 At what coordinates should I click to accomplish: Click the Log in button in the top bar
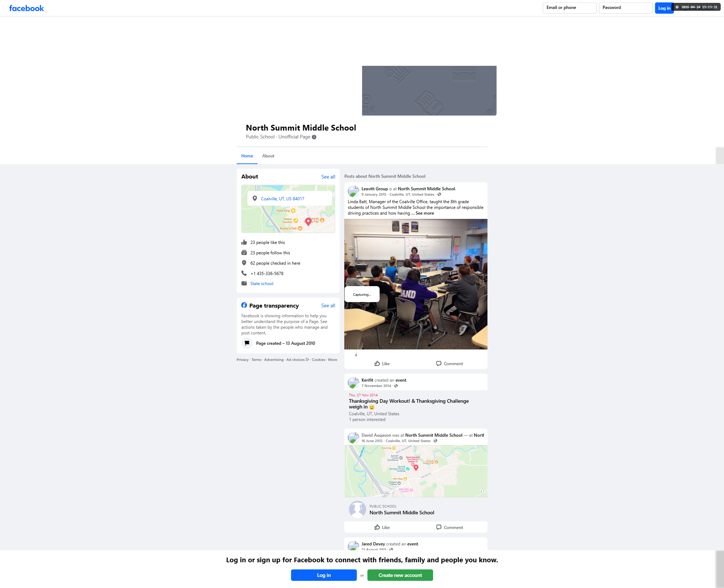(664, 8)
